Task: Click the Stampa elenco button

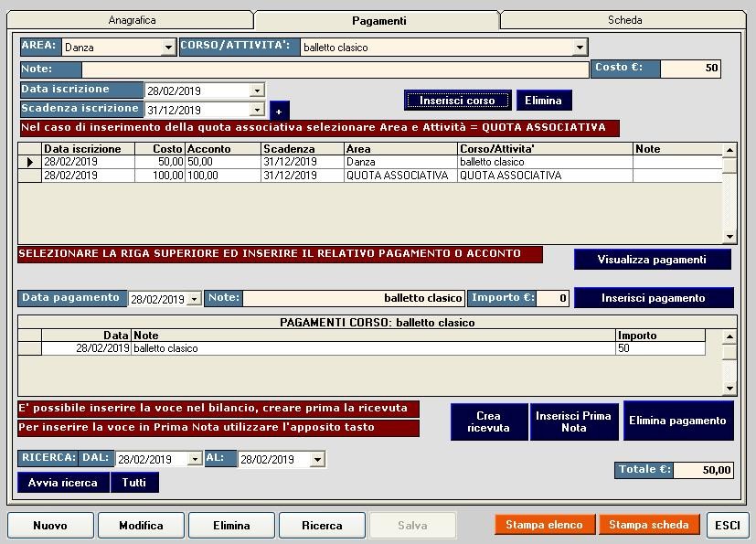Action: coord(544,525)
